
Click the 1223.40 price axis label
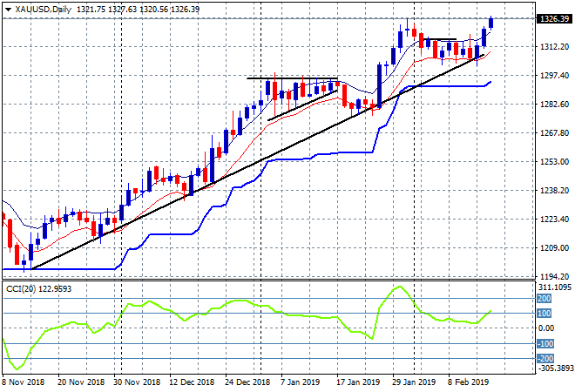[554, 220]
